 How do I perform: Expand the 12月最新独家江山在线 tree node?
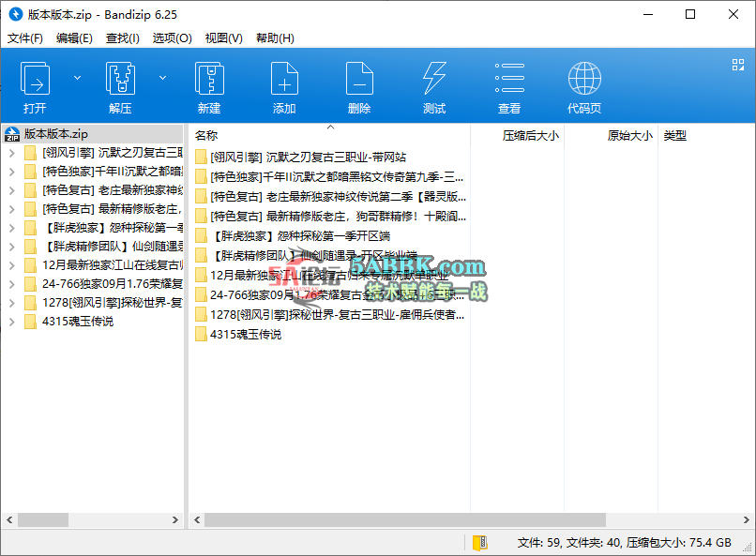pyautogui.click(x=12, y=265)
